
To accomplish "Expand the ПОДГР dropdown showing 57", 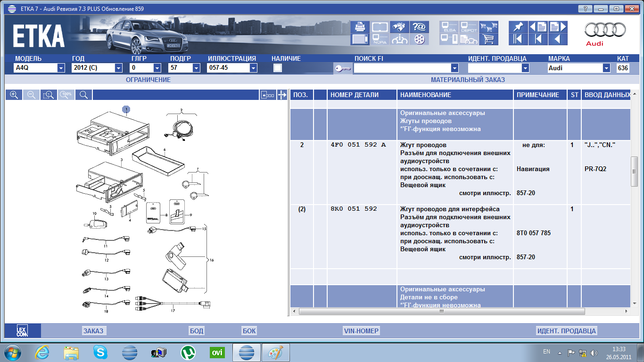I will [196, 68].
